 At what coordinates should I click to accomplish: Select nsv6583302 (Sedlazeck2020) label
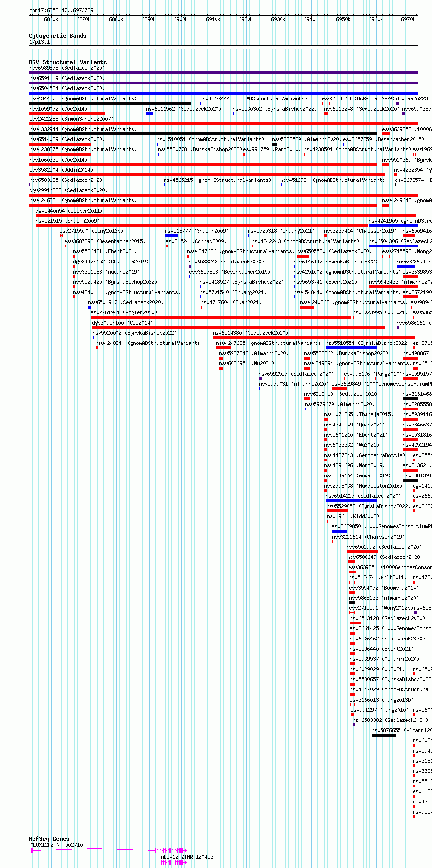[x=391, y=720]
